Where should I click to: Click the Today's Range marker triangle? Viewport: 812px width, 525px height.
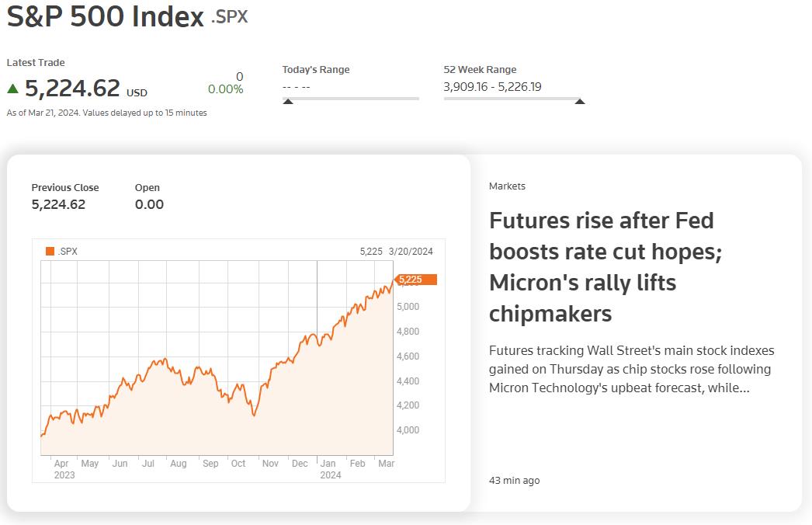(289, 102)
